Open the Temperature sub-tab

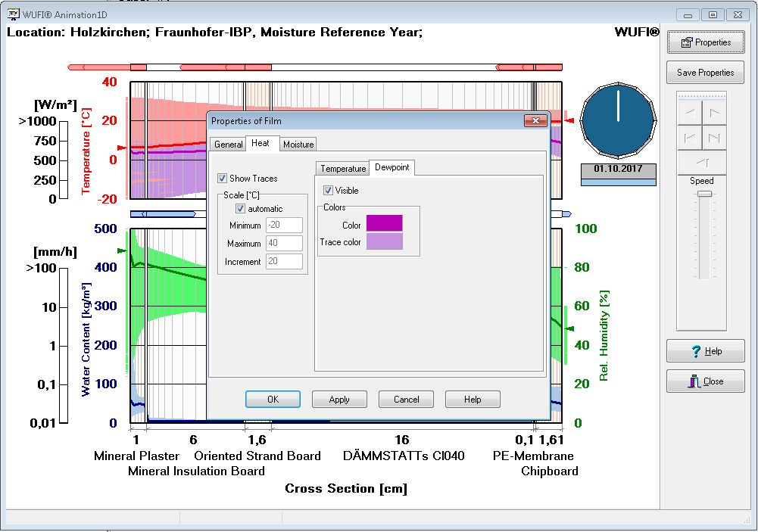(342, 168)
